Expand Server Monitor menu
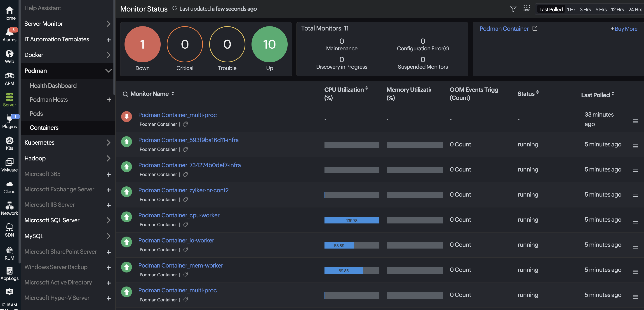 [x=108, y=24]
